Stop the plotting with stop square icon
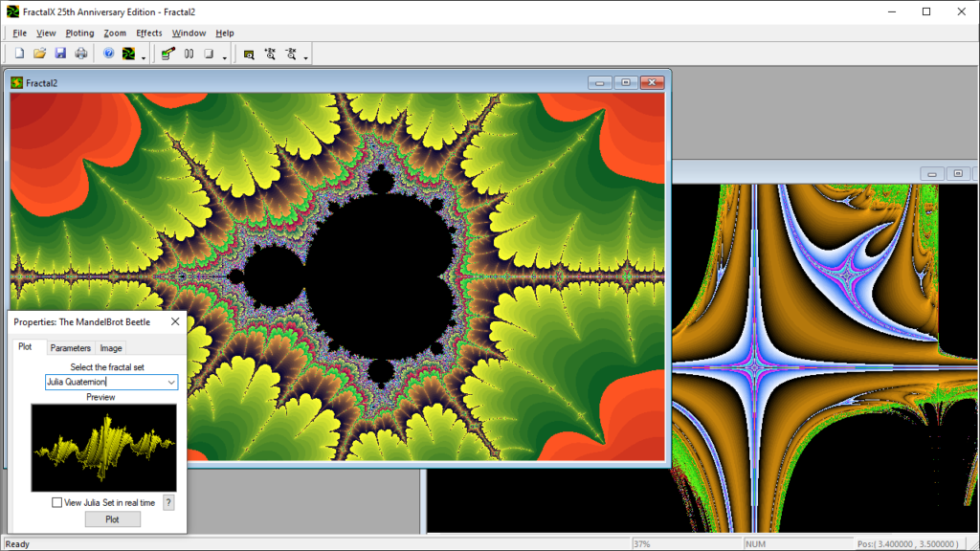This screenshot has height=551, width=980. pos(210,54)
